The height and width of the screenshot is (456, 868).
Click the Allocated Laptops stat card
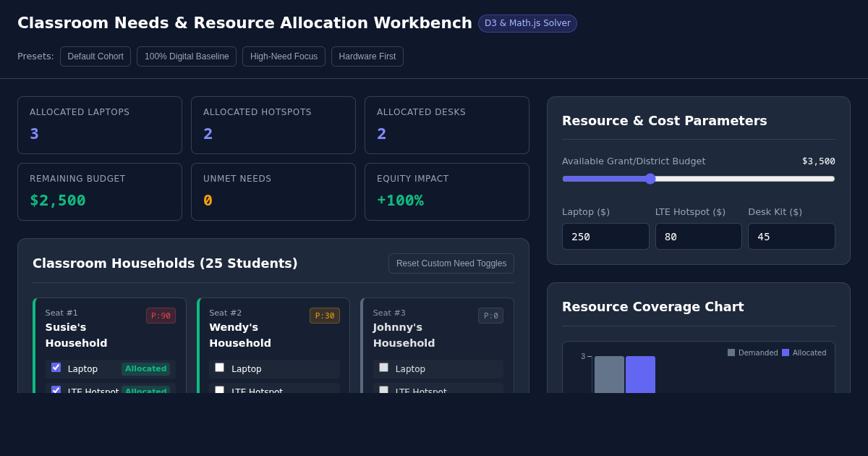click(x=100, y=125)
